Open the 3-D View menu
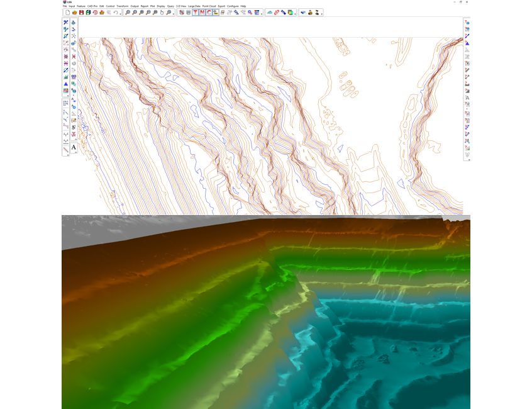This screenshot has height=409, width=532. [x=181, y=6]
